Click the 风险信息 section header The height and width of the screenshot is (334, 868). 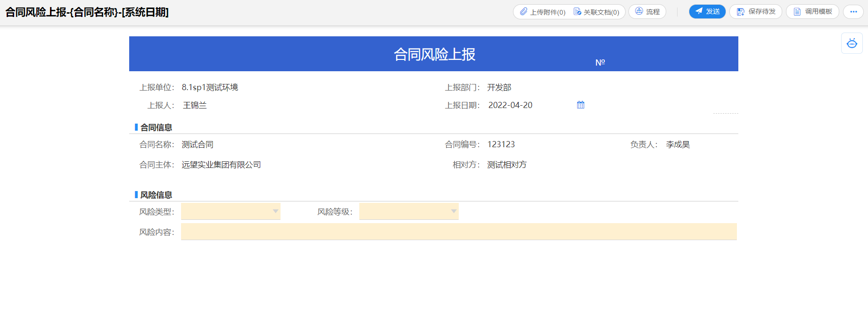point(156,195)
